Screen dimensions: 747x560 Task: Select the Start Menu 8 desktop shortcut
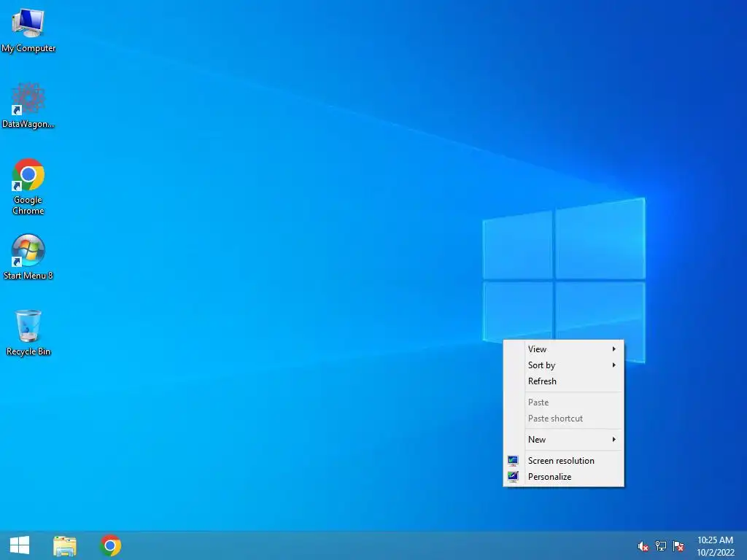tap(28, 257)
